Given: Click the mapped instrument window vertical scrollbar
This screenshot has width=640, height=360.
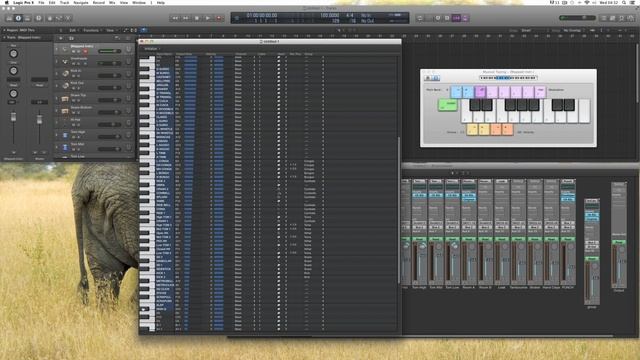Looking at the screenshot, I should coord(399,210).
